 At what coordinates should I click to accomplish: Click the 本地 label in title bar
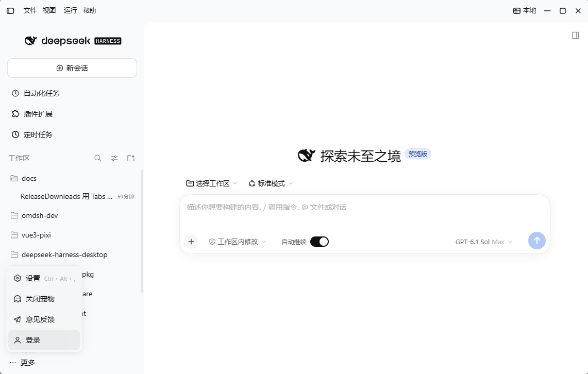(529, 10)
